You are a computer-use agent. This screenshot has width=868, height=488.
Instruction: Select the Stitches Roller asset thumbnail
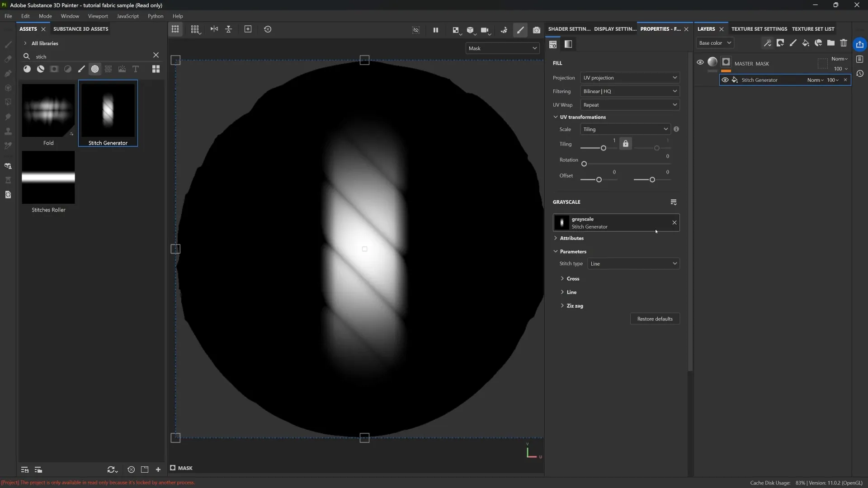(48, 178)
